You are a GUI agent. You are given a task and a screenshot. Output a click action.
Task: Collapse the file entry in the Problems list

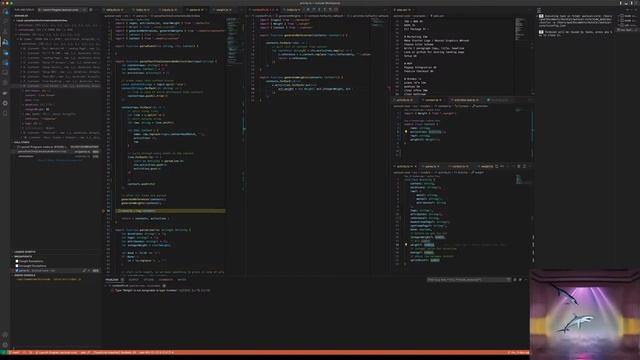tap(107, 285)
